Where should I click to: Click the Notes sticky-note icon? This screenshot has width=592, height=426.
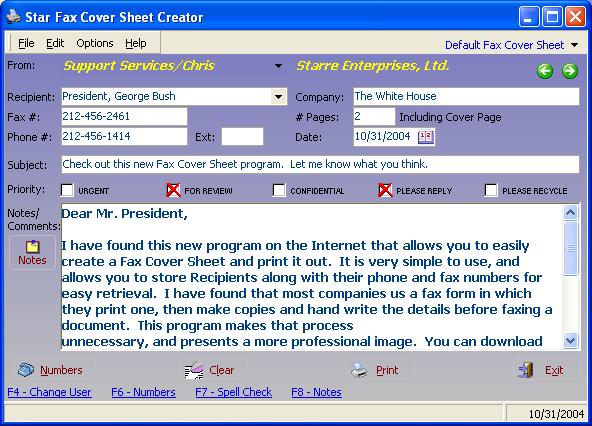32,246
